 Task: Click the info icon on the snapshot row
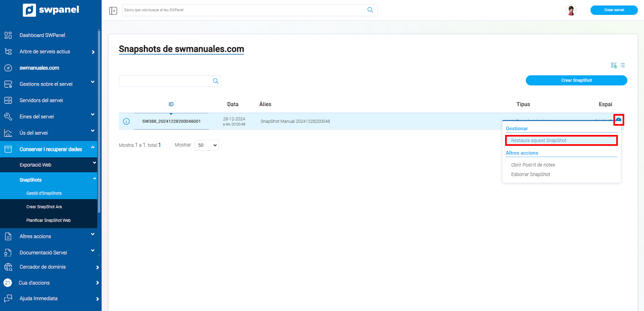point(126,121)
